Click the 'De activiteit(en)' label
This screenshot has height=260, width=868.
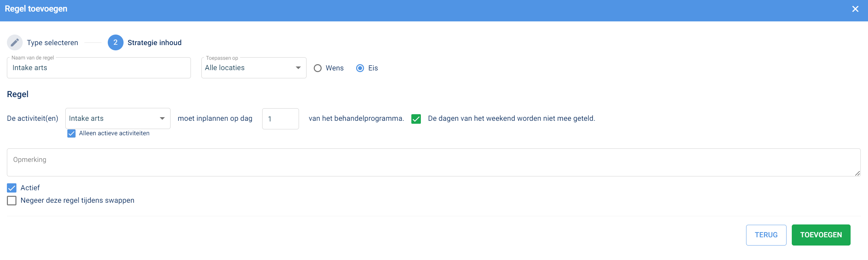[x=33, y=118]
